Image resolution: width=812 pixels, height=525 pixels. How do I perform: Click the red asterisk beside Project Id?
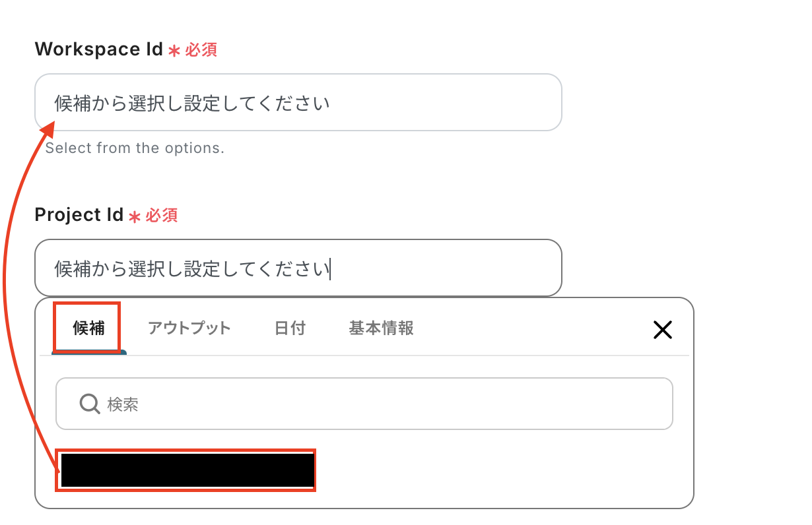135,216
